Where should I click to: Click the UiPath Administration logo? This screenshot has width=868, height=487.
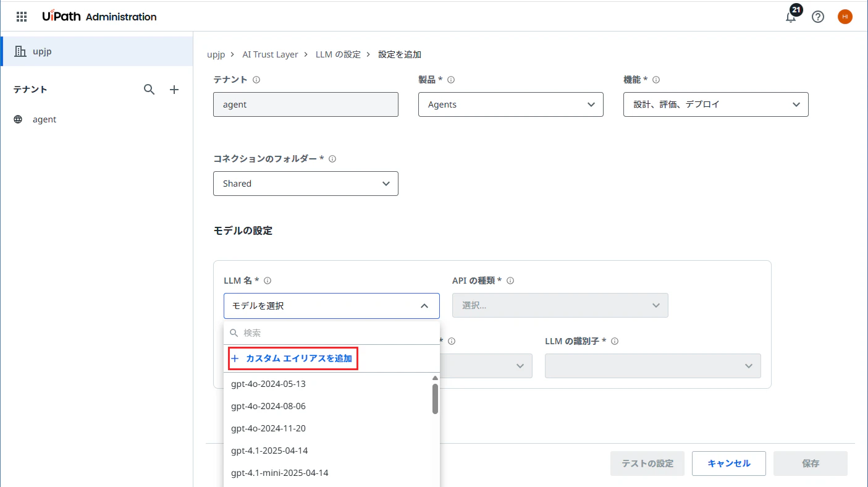tap(99, 17)
